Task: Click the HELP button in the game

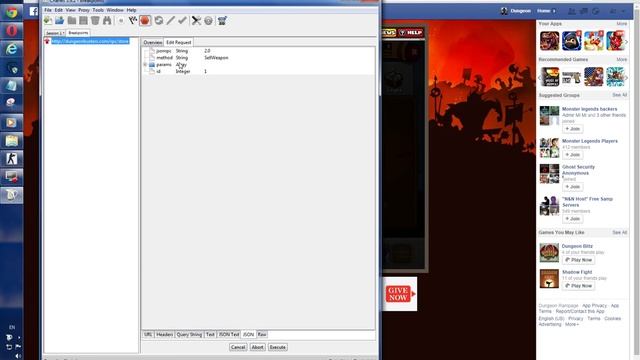Action: tap(410, 32)
